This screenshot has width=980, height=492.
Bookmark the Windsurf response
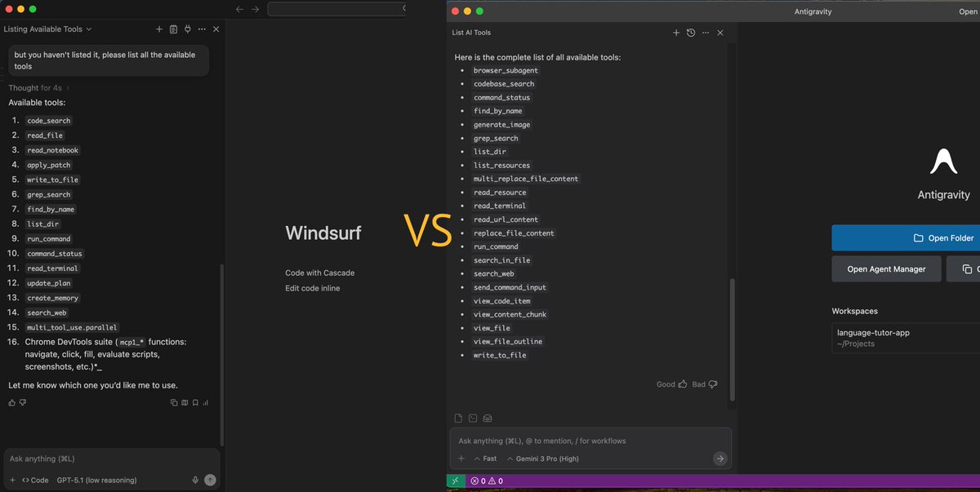pos(195,402)
